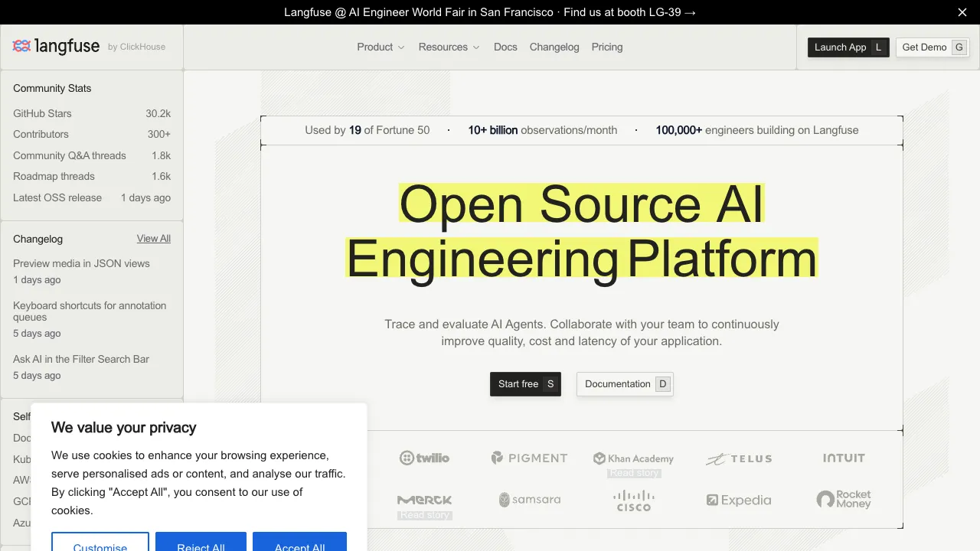Open 'Ask AI in the Filter Search Bar' entry
980x551 pixels.
point(92,367)
